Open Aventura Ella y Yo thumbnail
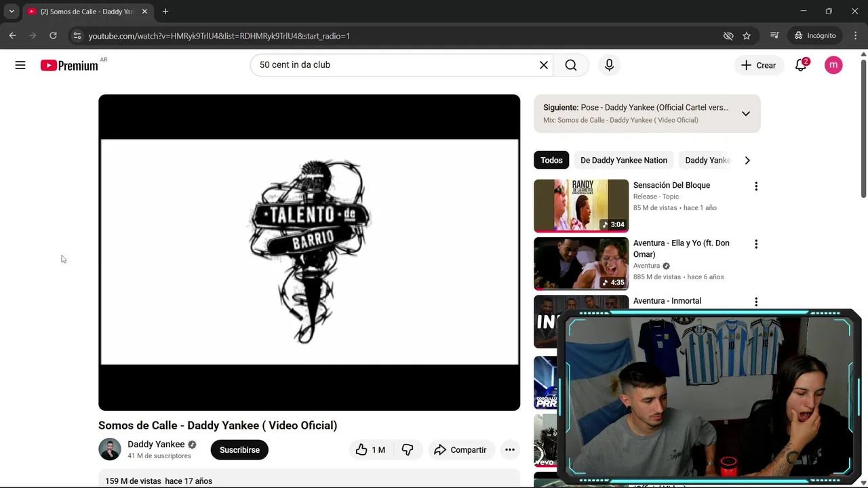 pyautogui.click(x=581, y=263)
